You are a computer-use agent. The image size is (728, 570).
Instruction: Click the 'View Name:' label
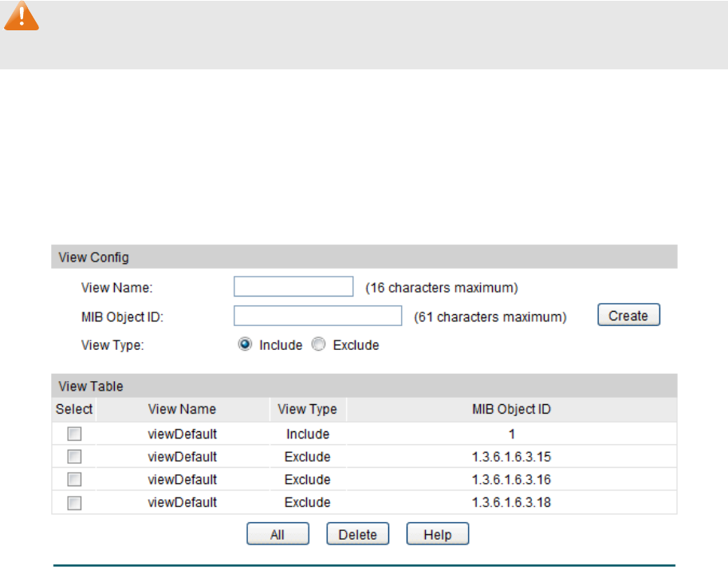point(116,288)
